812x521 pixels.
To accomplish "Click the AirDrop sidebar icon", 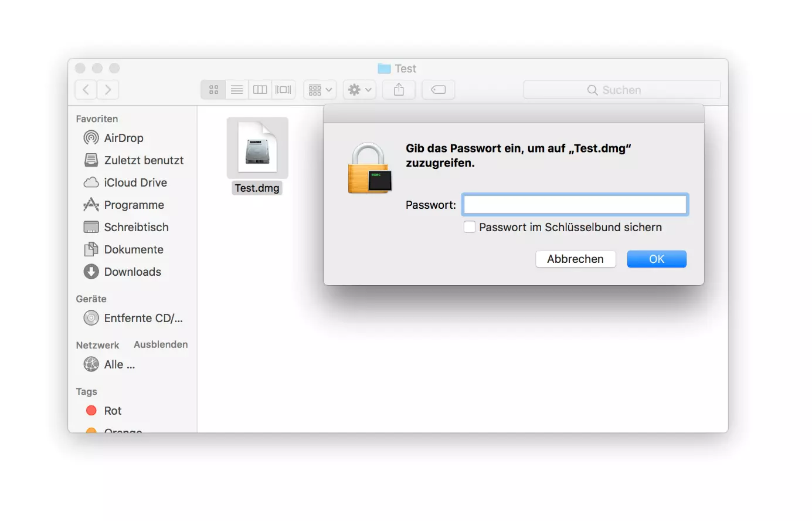I will coord(91,138).
